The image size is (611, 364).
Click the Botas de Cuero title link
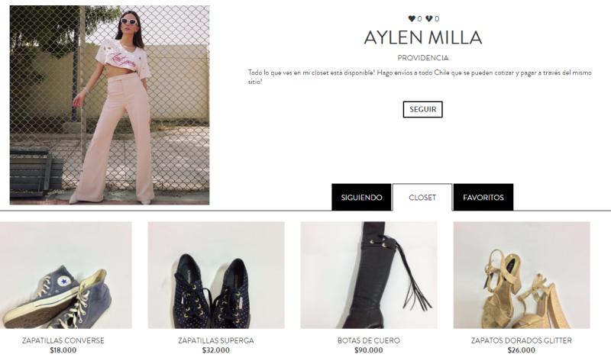pyautogui.click(x=369, y=340)
